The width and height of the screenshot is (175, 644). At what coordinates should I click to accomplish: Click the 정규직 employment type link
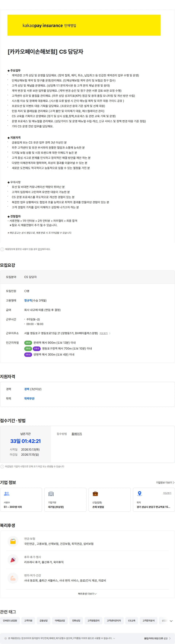point(28,300)
